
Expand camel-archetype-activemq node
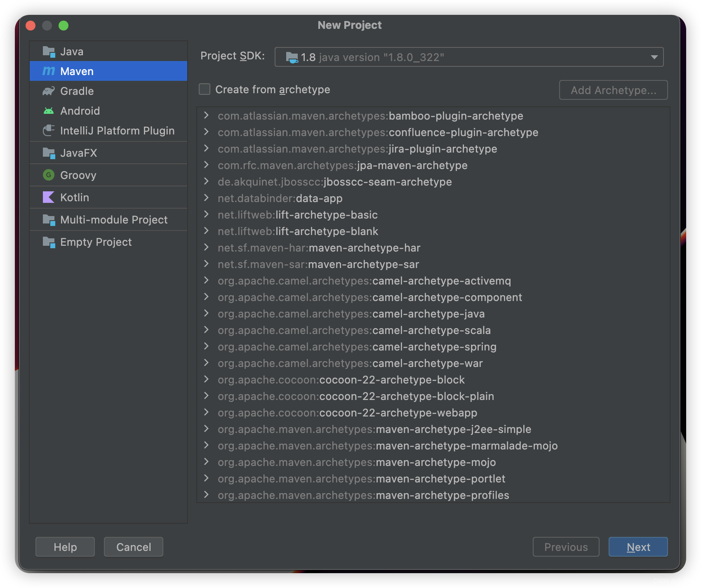point(206,280)
